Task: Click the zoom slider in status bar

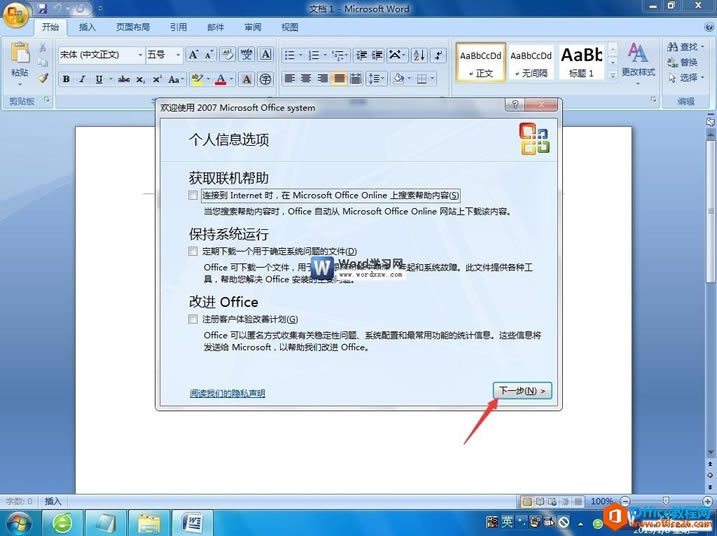Action: [666, 501]
